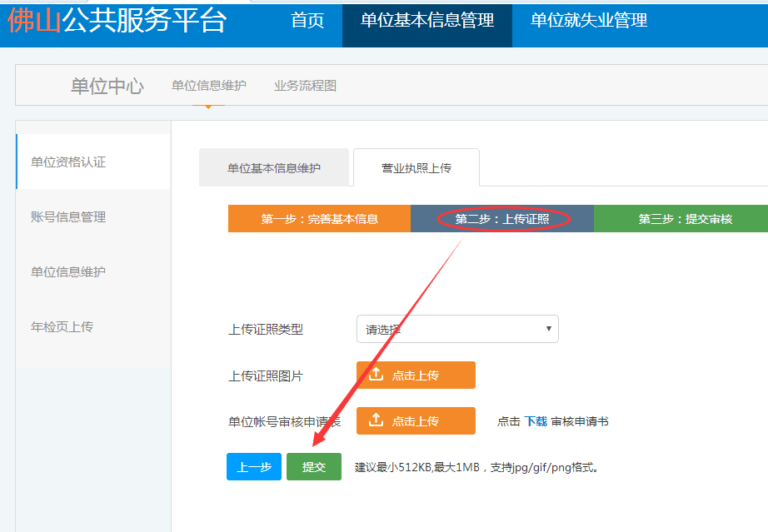Select 单位信息维护 sub-navigation item under 单位中心
This screenshot has width=768, height=532.
208,86
